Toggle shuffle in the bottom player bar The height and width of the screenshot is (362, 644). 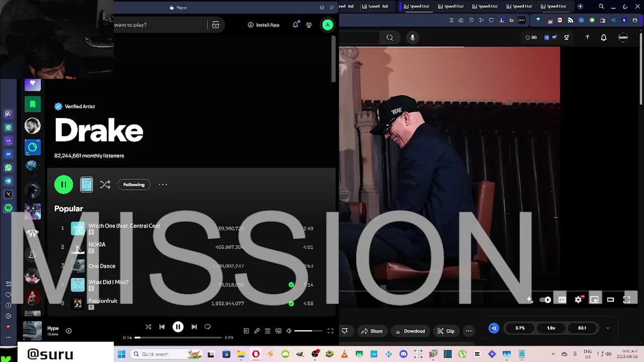click(x=148, y=327)
